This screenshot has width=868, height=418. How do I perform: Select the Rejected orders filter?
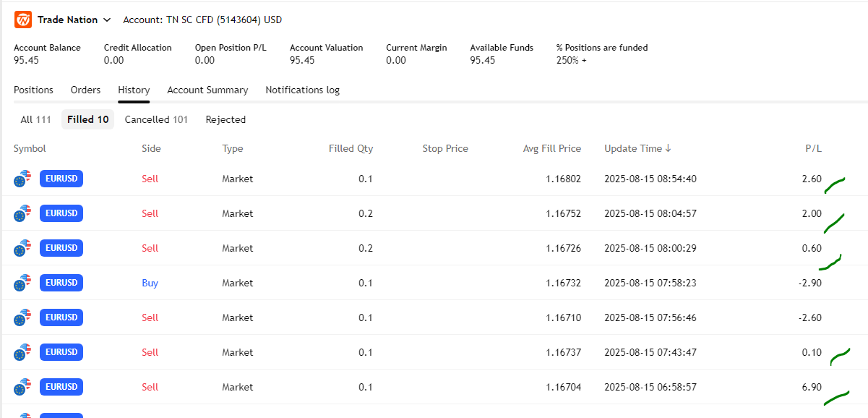225,119
